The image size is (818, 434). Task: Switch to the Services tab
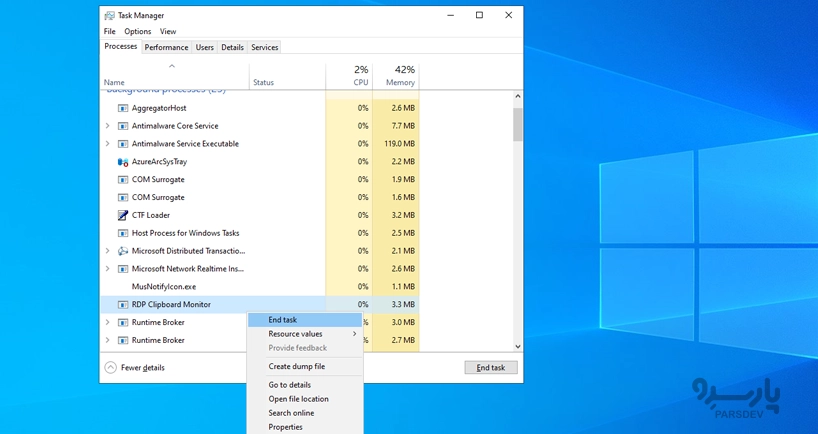point(264,47)
